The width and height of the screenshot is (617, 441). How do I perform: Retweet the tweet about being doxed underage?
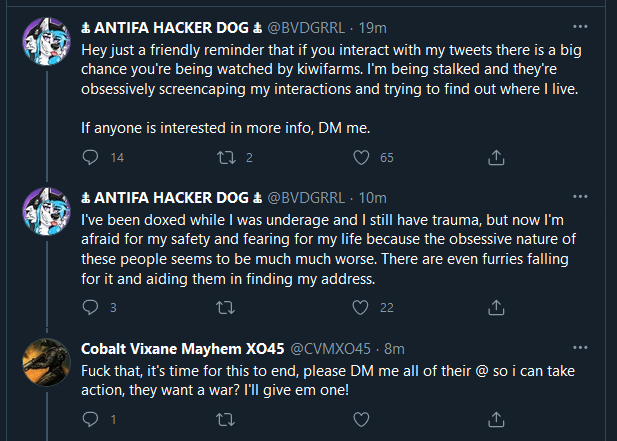pos(225,307)
